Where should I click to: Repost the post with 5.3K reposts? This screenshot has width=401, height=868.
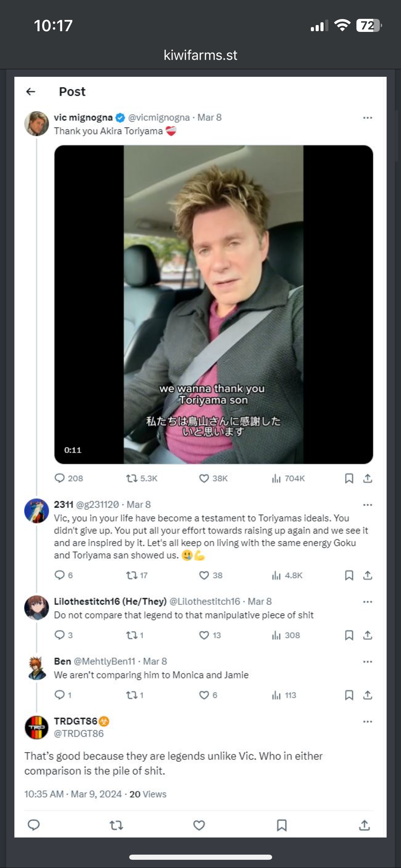(x=132, y=478)
